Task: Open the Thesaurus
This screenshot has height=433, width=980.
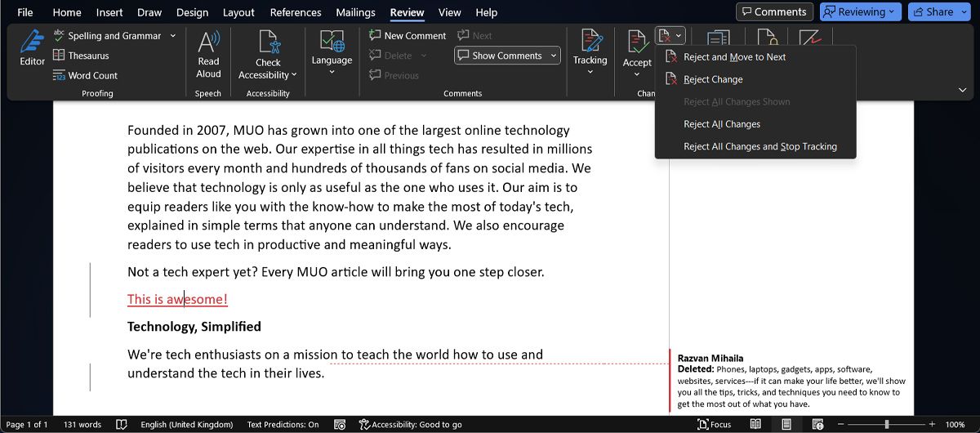Action: tap(81, 56)
